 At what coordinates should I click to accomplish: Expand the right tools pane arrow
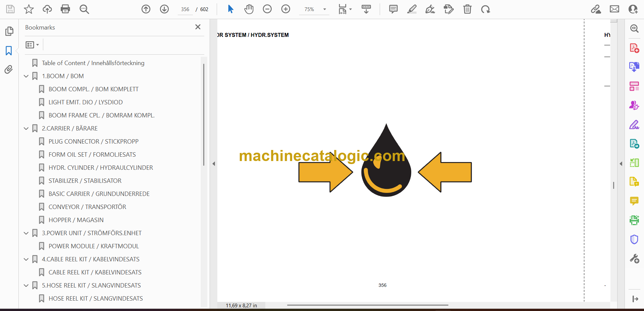(635, 299)
